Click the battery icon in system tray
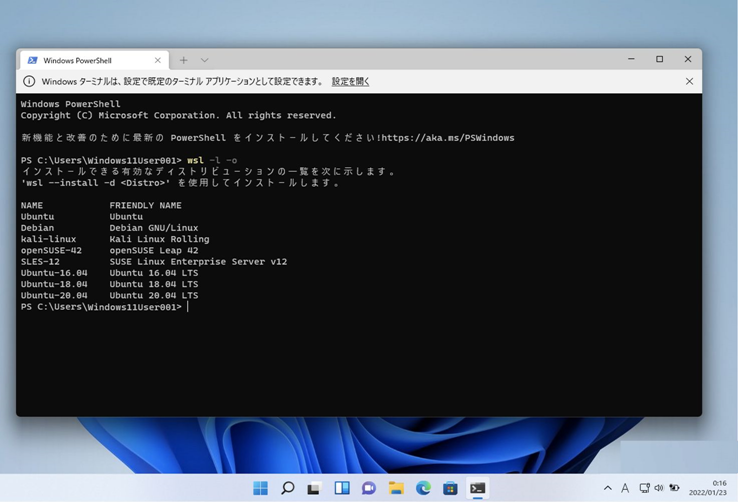Viewport: 738px width, 502px height. [x=674, y=488]
